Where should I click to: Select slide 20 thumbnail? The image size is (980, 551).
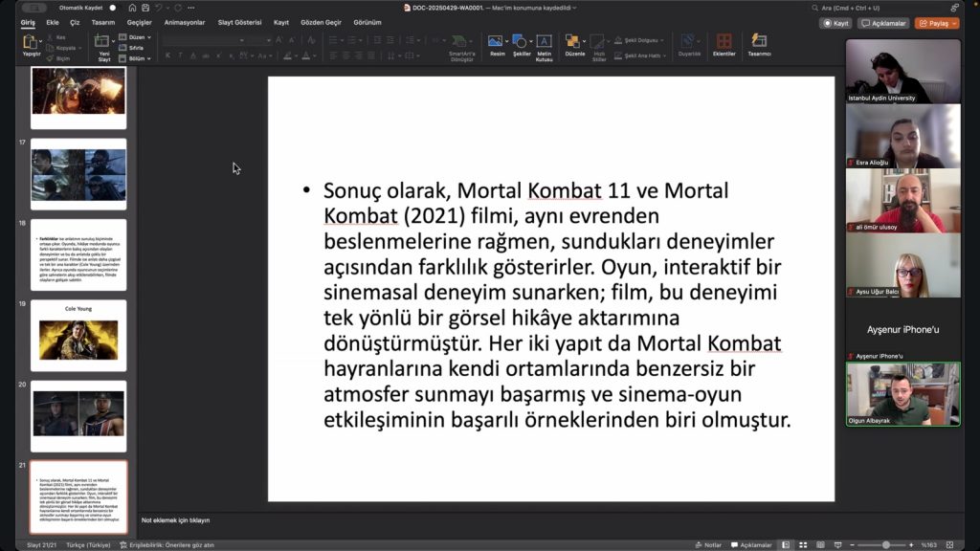click(78, 416)
